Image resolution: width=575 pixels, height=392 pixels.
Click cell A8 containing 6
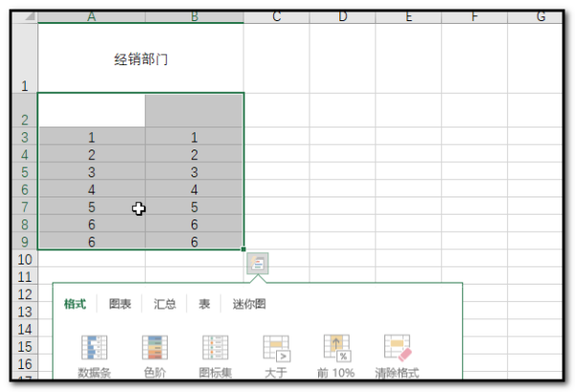tap(92, 224)
